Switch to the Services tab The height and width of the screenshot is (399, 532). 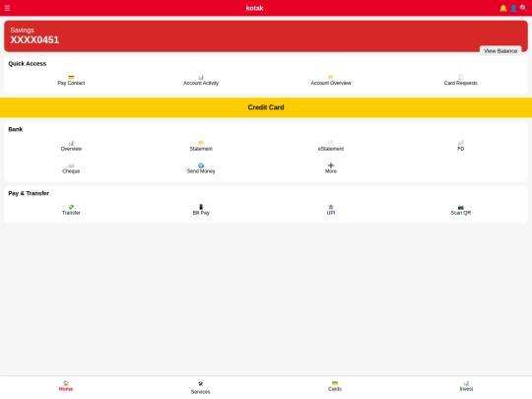[x=200, y=388]
